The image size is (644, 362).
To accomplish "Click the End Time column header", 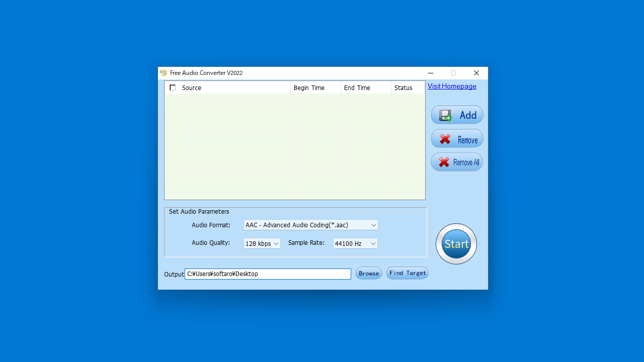I will (x=366, y=87).
